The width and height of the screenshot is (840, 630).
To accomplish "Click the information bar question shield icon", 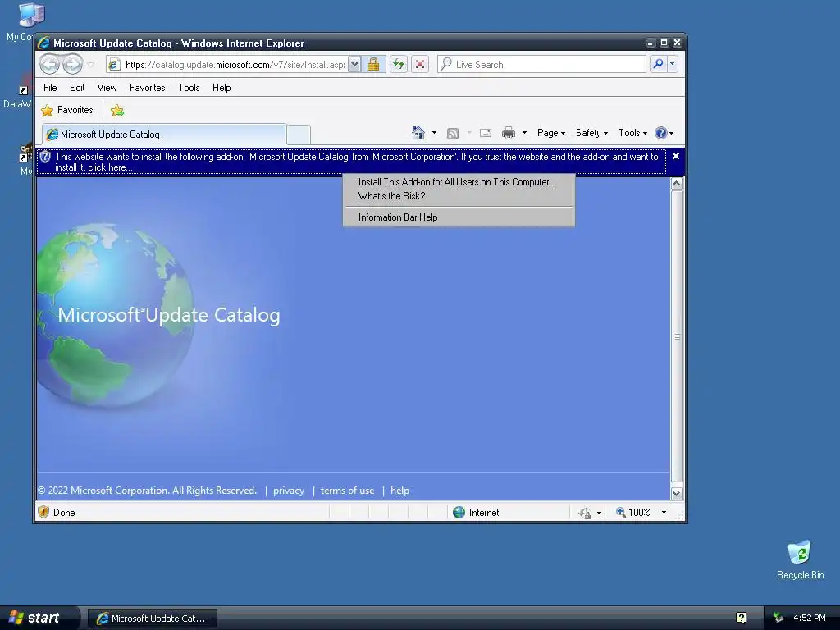I will 46,157.
